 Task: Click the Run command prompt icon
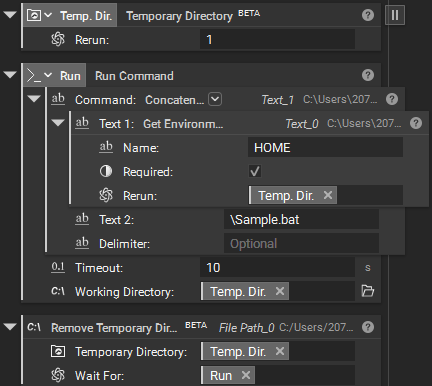point(34,75)
